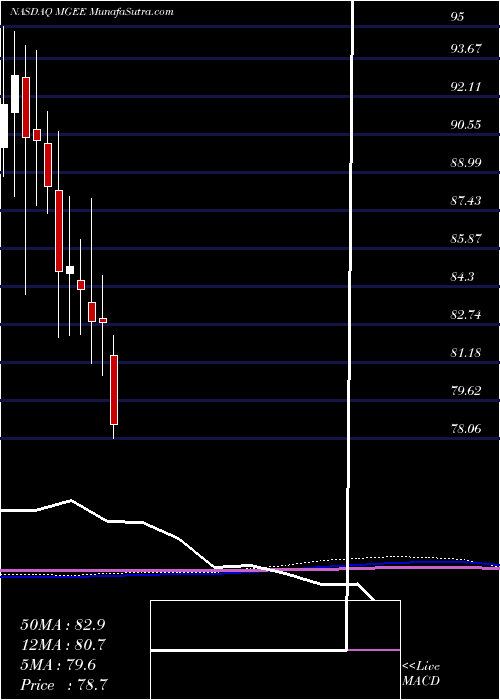Click the 93.67 price axis label

click(x=466, y=48)
